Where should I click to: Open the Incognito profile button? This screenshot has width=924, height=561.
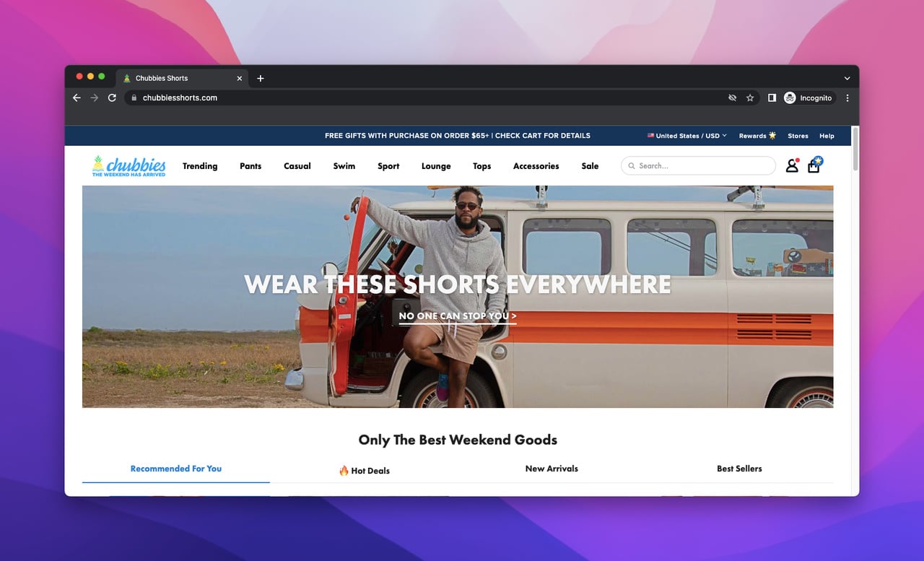tap(808, 98)
